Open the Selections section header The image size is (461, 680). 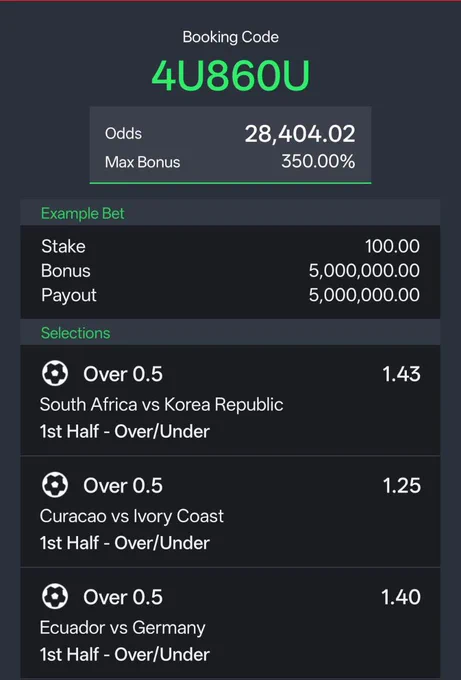point(230,333)
